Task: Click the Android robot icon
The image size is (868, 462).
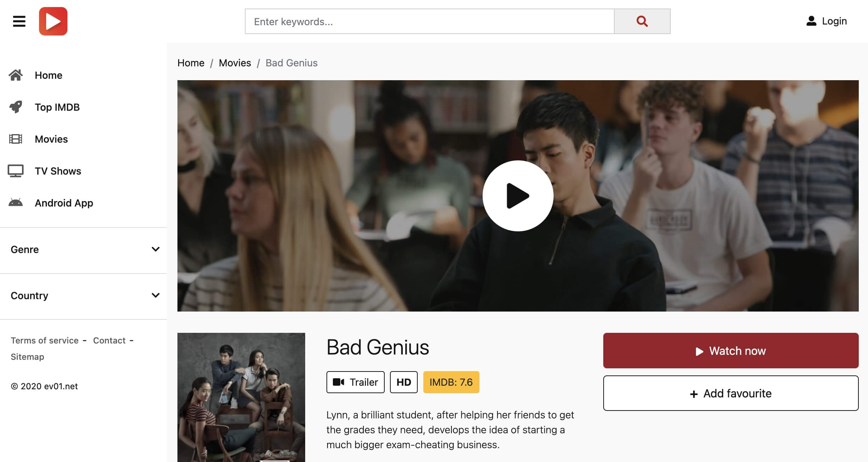Action: [x=16, y=203]
